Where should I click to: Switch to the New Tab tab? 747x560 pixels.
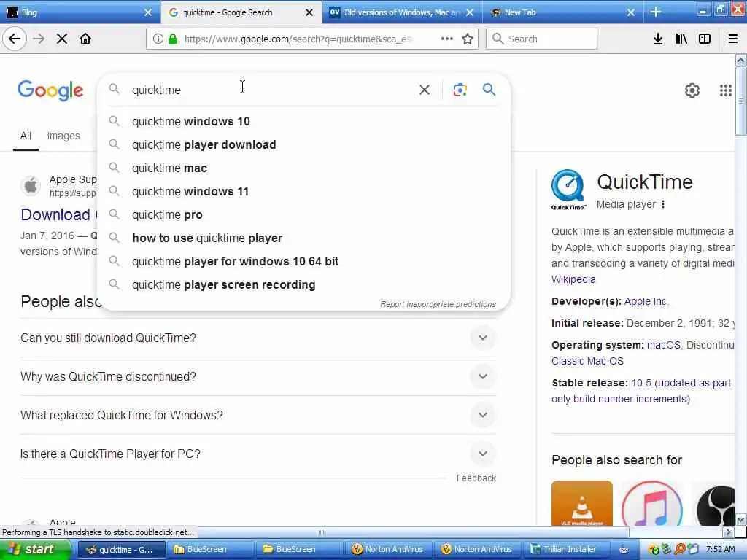click(x=562, y=12)
